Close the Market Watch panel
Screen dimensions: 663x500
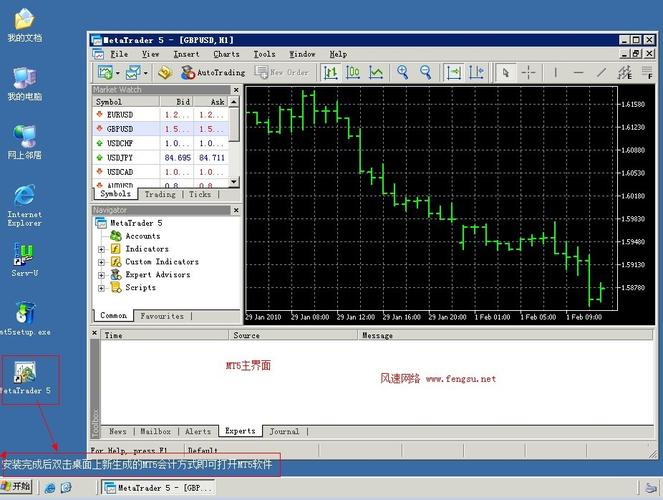[236, 90]
